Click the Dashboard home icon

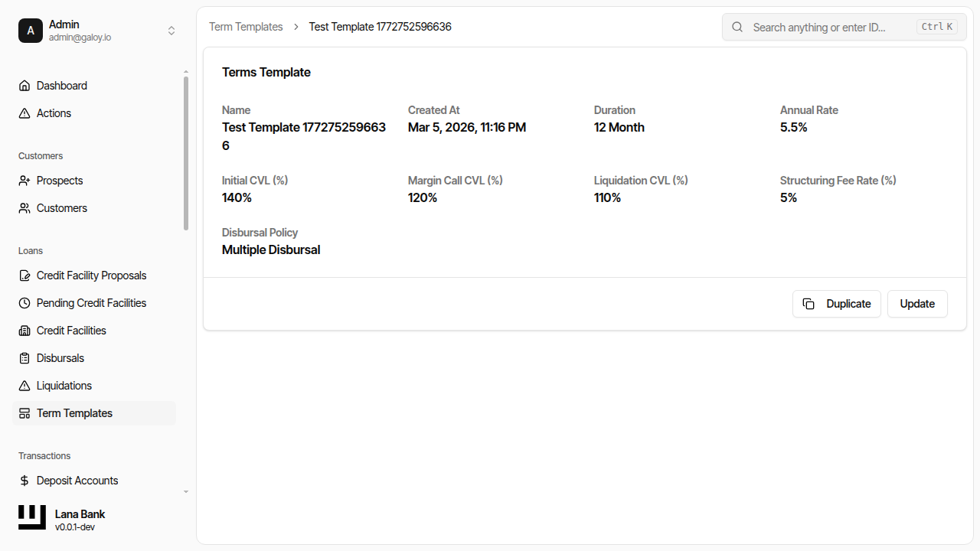click(24, 86)
